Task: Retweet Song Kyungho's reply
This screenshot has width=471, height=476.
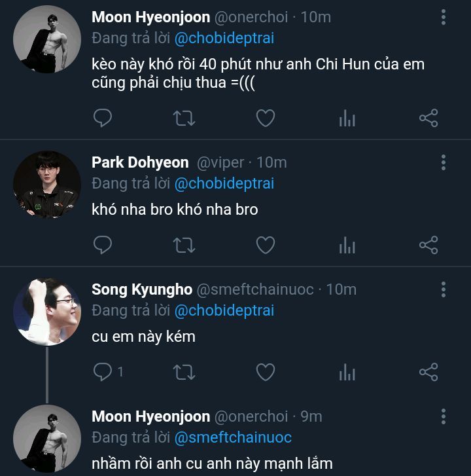Action: (x=184, y=373)
